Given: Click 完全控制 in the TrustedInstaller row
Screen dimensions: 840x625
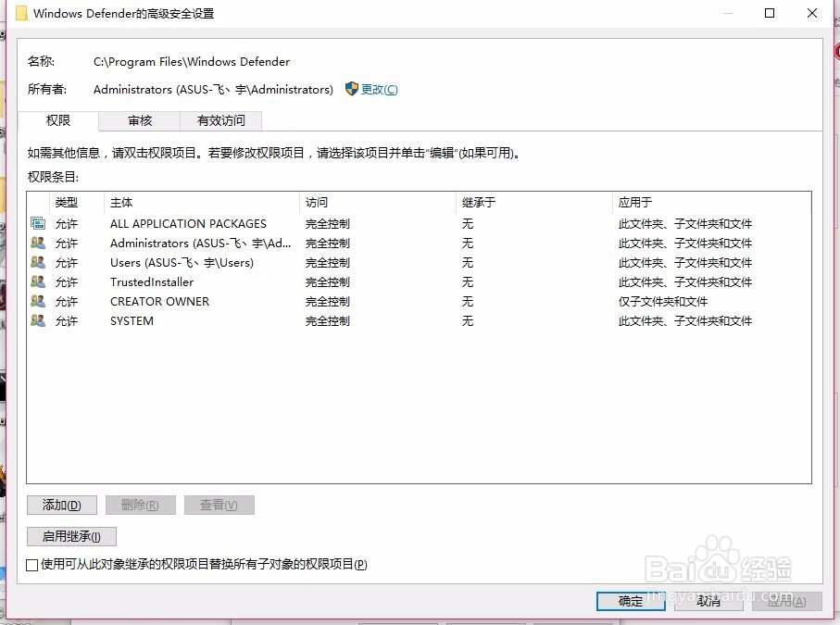Looking at the screenshot, I should click(327, 282).
